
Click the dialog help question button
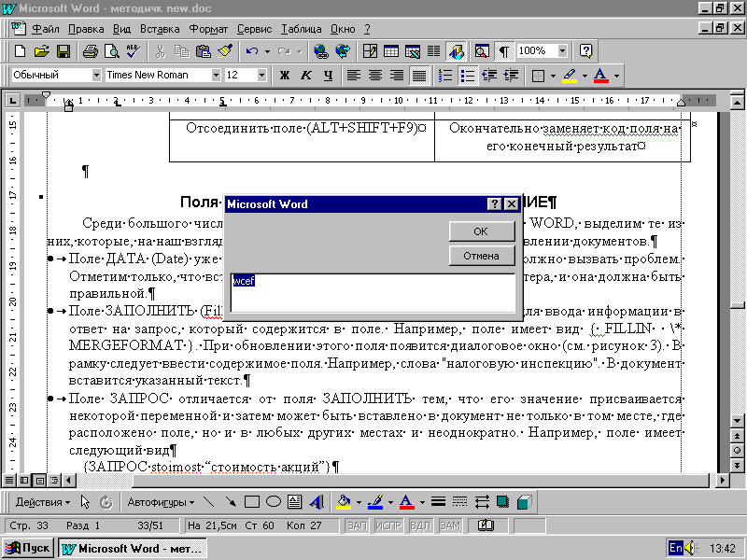(x=495, y=204)
